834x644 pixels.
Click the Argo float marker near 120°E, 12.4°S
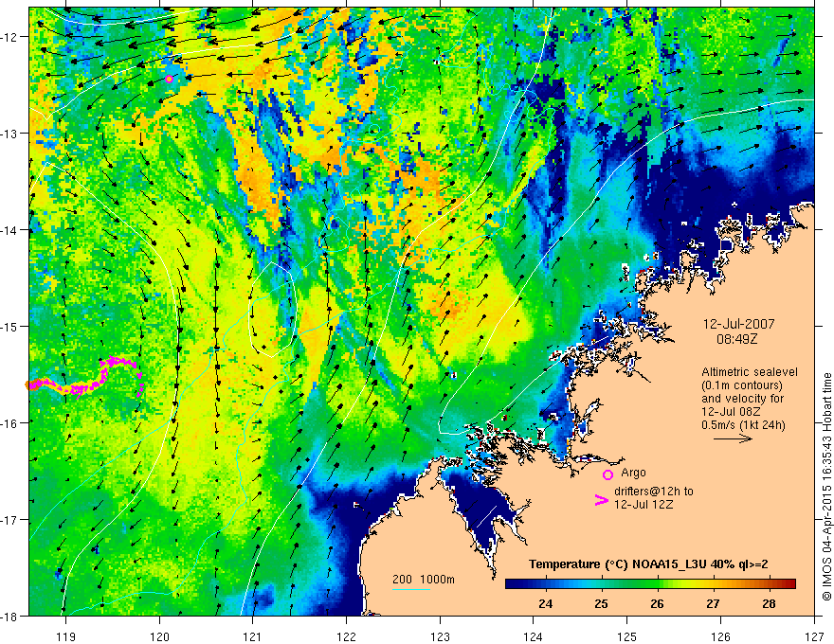169,80
